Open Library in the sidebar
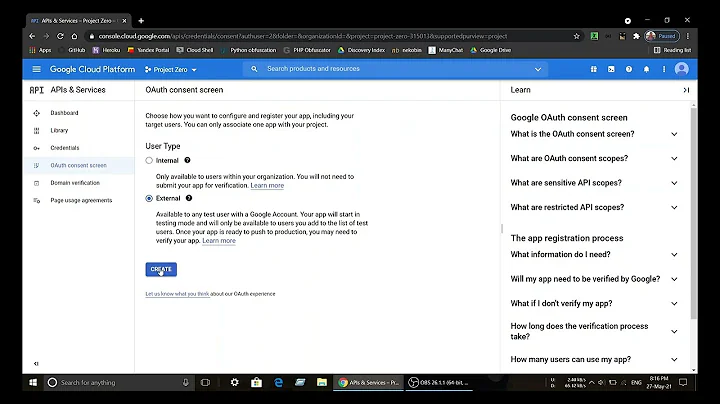 [x=59, y=130]
